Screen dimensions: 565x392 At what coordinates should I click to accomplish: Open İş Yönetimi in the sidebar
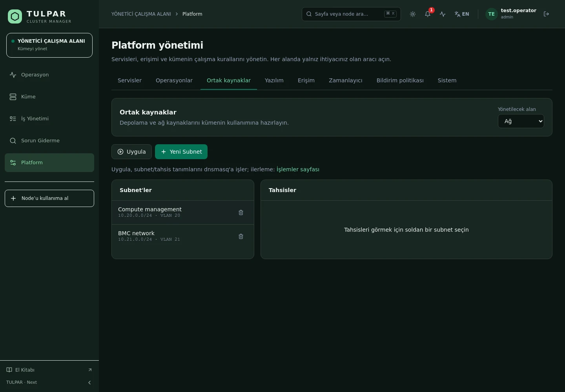point(49,119)
